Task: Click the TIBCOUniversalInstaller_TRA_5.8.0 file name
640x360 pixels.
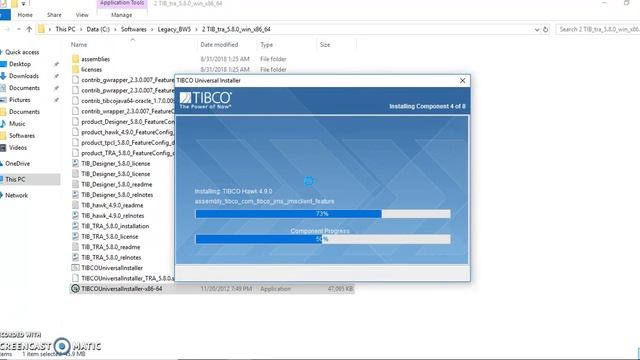Action: click(127, 278)
